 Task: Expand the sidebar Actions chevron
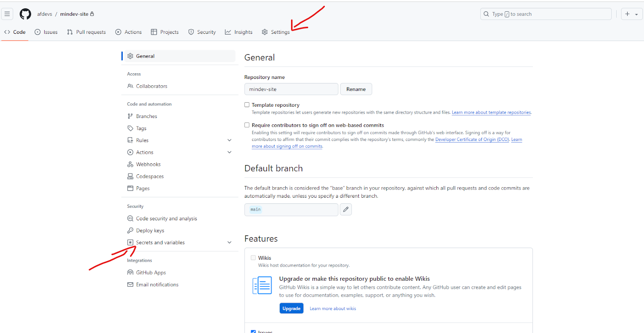[229, 152]
